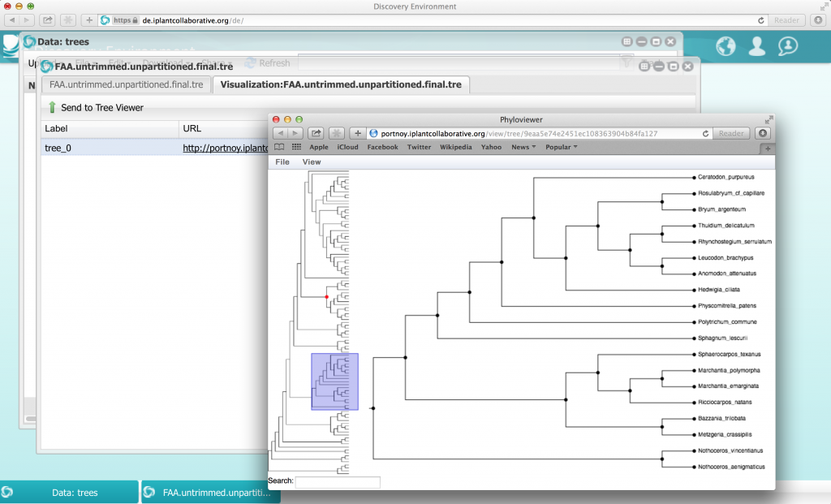Click the main browser new tab plus
The width and height of the screenshot is (831, 504).
[89, 20]
